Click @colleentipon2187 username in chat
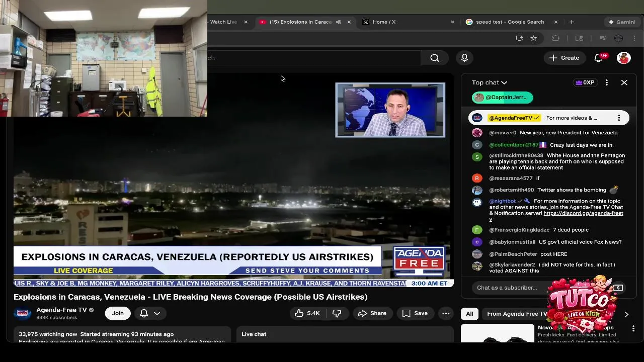 point(514,145)
